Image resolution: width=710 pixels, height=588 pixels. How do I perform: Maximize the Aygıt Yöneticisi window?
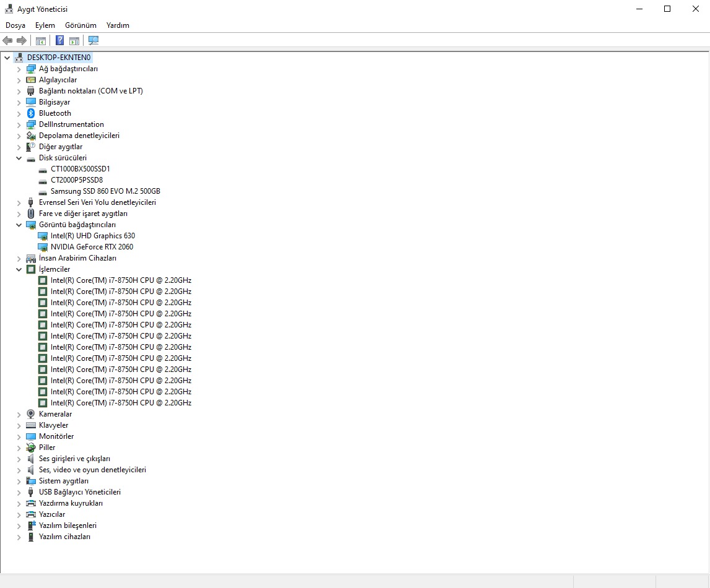(667, 9)
